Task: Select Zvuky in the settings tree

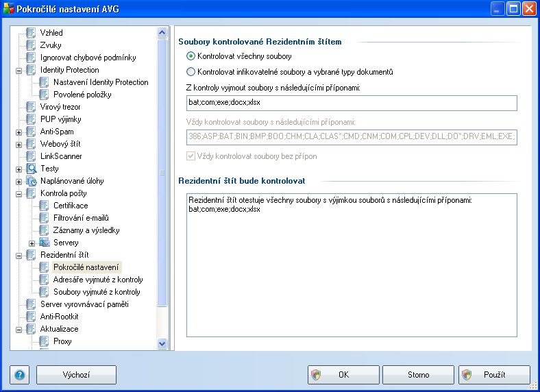Action: (x=51, y=45)
